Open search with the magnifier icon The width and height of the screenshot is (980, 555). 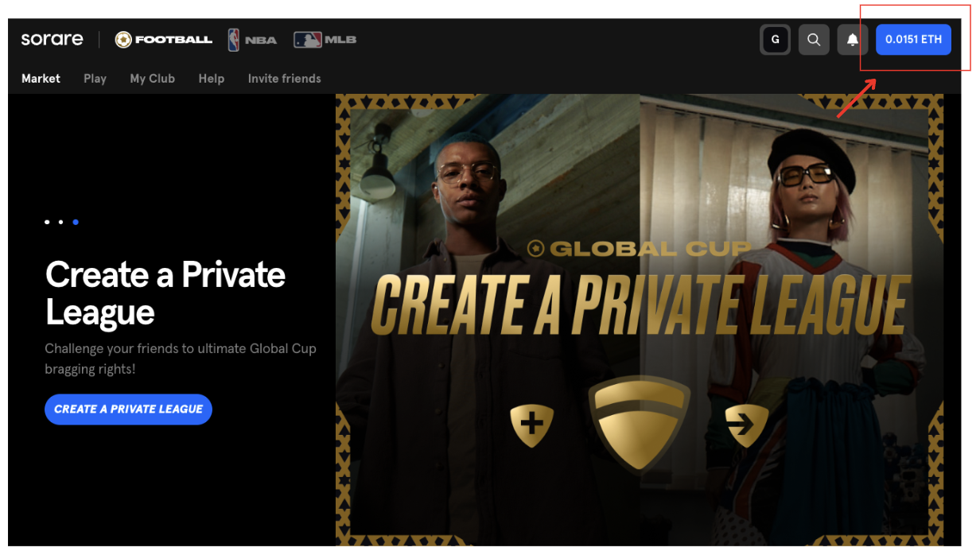click(x=814, y=40)
